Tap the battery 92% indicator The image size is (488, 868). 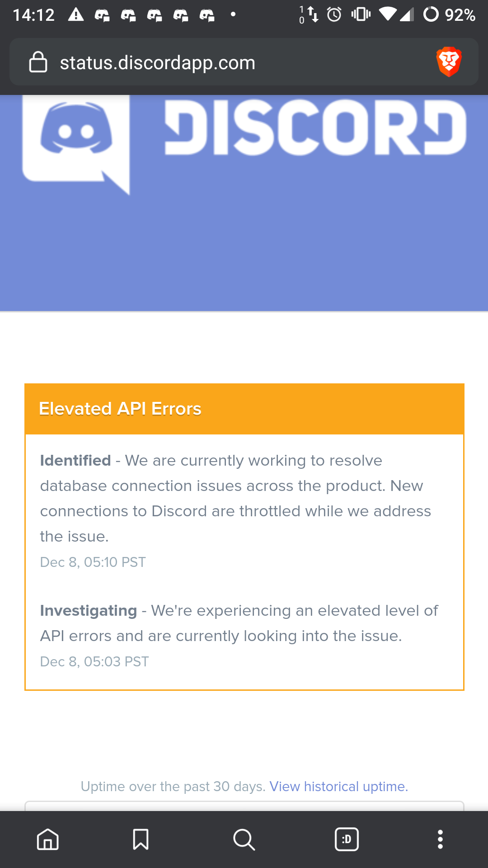[449, 15]
